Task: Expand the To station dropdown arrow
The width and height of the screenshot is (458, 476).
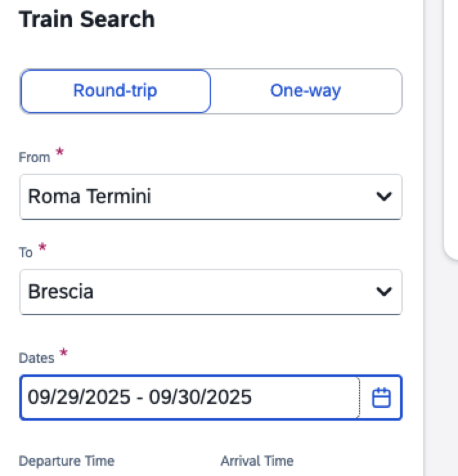Action: coord(383,292)
